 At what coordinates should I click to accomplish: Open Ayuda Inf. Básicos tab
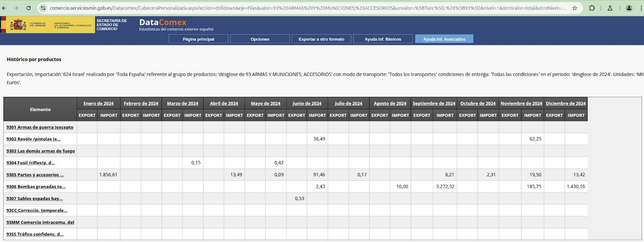pos(382,39)
